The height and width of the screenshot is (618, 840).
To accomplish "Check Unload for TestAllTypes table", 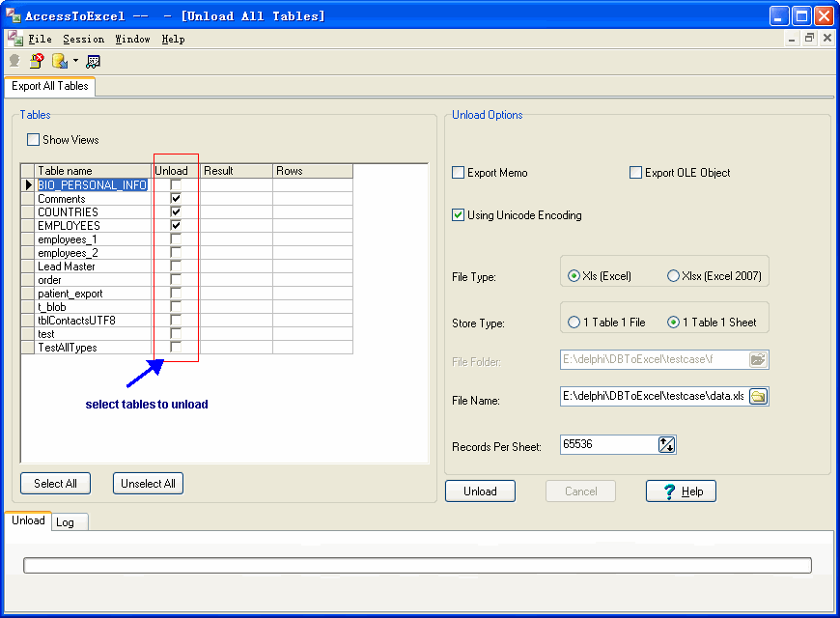I will (x=176, y=348).
